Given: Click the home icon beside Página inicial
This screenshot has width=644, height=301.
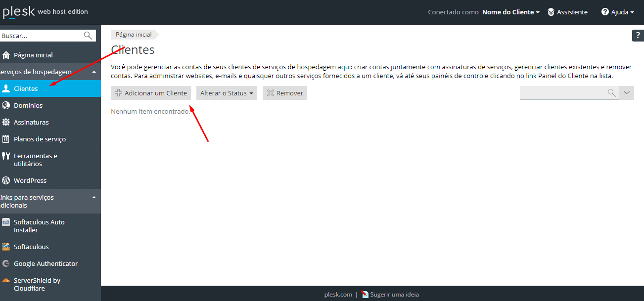Looking at the screenshot, I should pos(6,55).
